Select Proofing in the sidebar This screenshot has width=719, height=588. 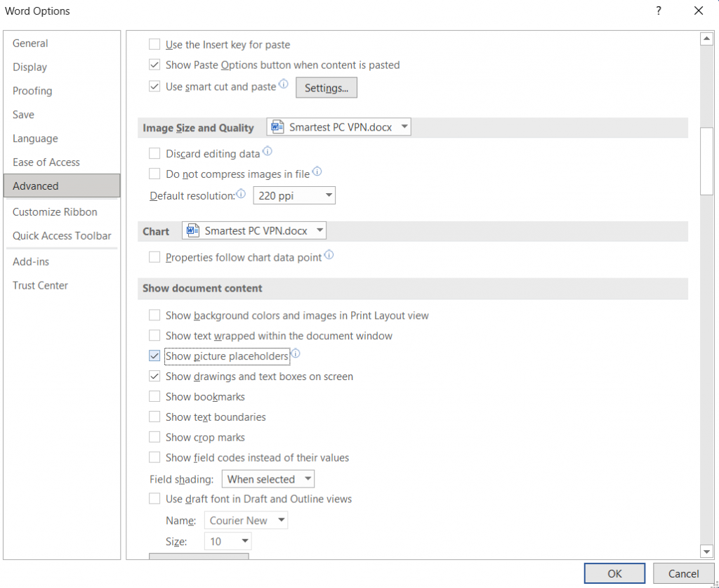click(32, 91)
